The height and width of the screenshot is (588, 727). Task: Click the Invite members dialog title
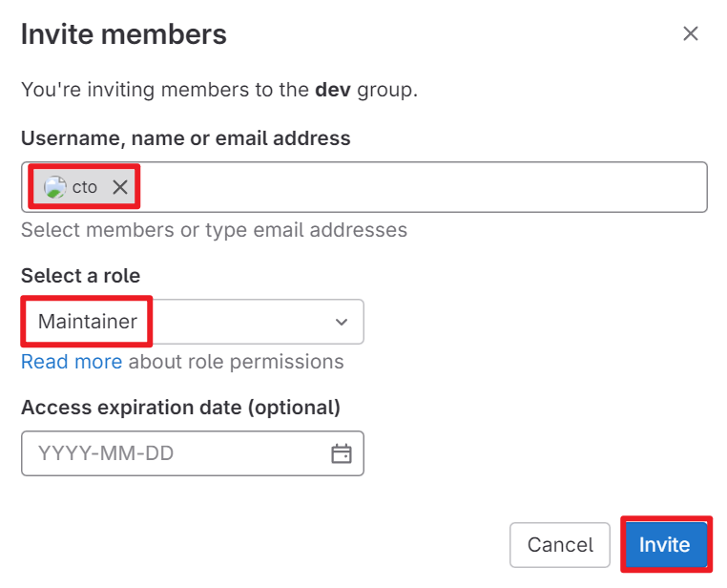pyautogui.click(x=124, y=34)
